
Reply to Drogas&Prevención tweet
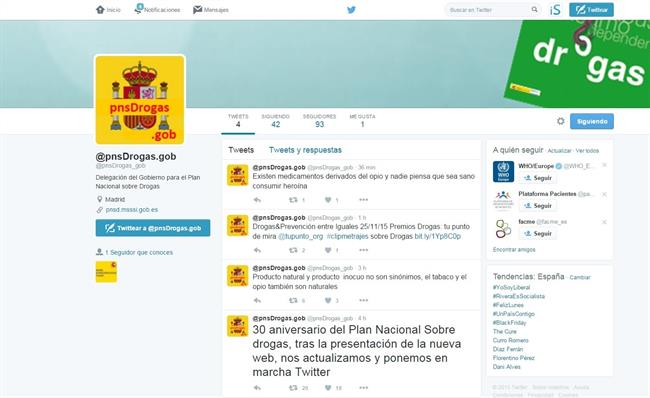(x=257, y=250)
